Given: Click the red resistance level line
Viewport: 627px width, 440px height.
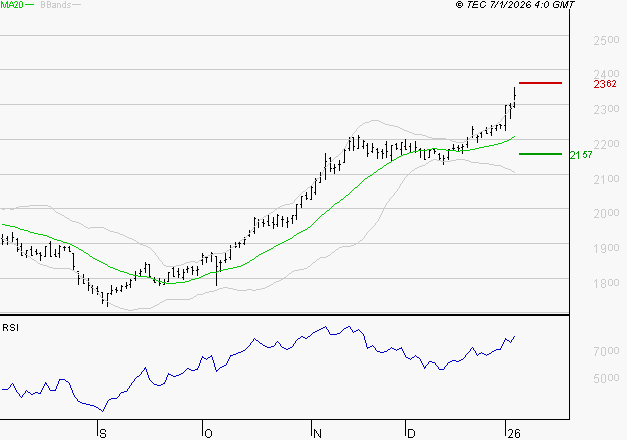Looking at the screenshot, I should point(540,83).
